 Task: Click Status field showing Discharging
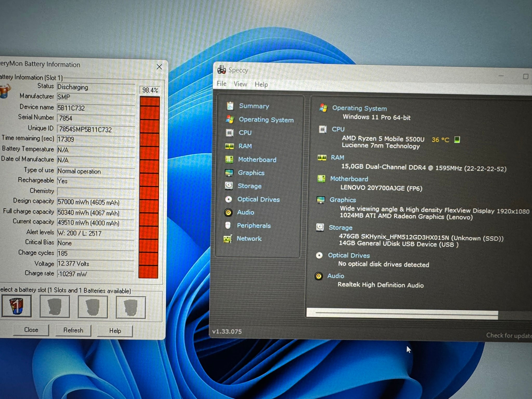click(96, 87)
